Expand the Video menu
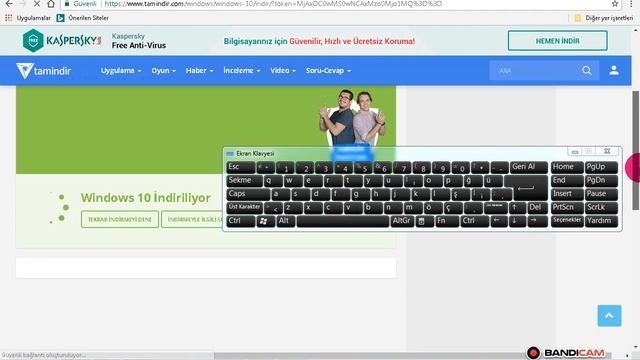 click(282, 71)
